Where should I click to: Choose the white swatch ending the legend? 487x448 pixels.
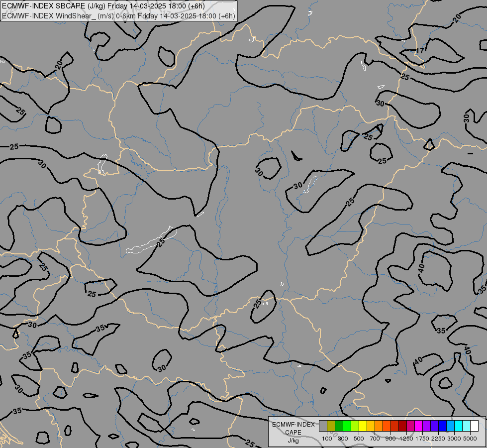point(475,426)
